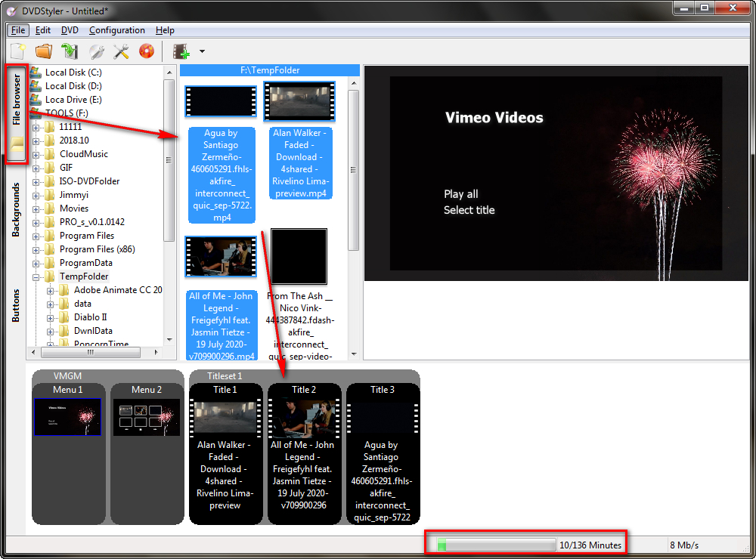Click the 8 Mb/s bitrate status
The height and width of the screenshot is (559, 756).
(683, 545)
